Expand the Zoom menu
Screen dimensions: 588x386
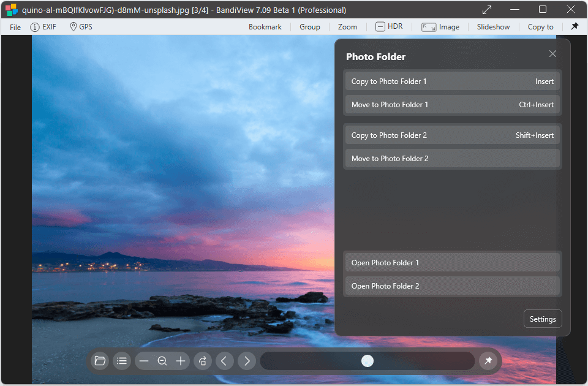tap(347, 27)
